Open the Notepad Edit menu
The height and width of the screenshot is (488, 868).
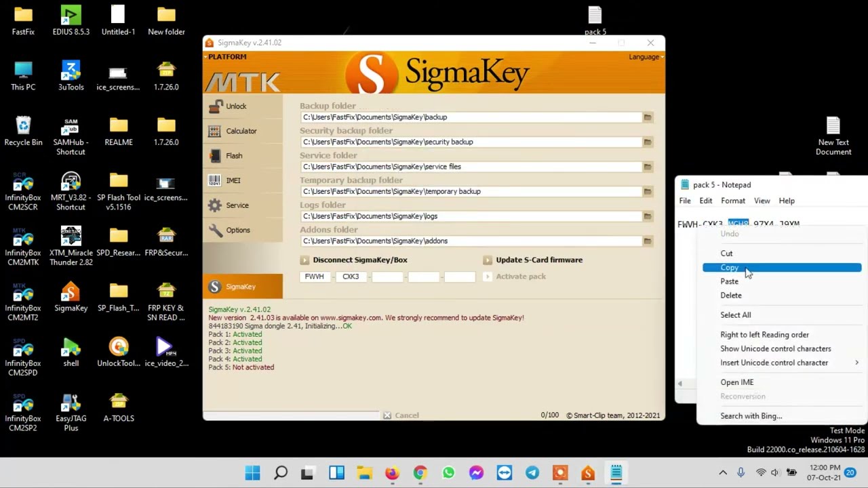tap(706, 201)
